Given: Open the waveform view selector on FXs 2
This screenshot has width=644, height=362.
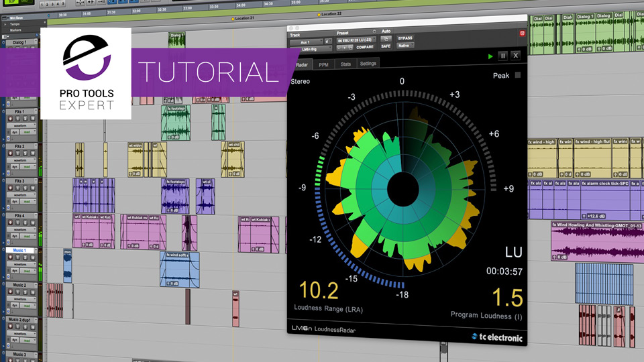Looking at the screenshot, I should tap(21, 160).
